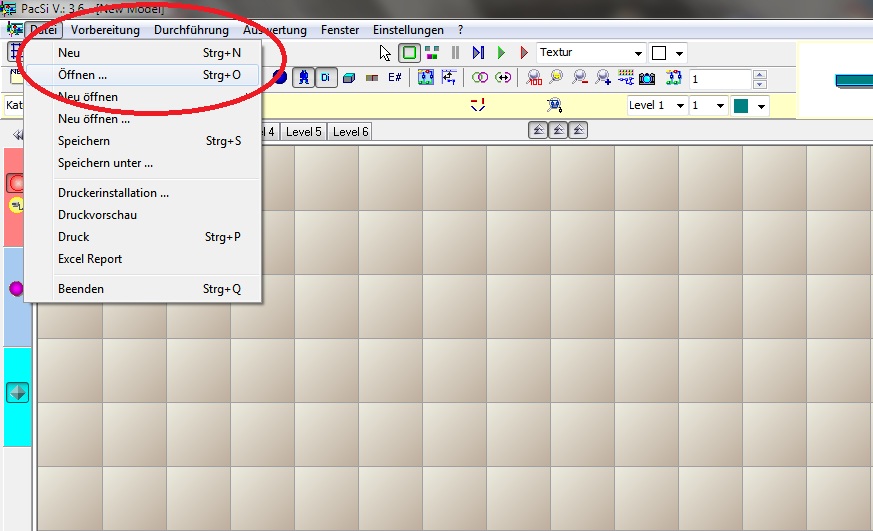Click the magnifier with yellow lens icon
873x531 pixels.
click(556, 77)
